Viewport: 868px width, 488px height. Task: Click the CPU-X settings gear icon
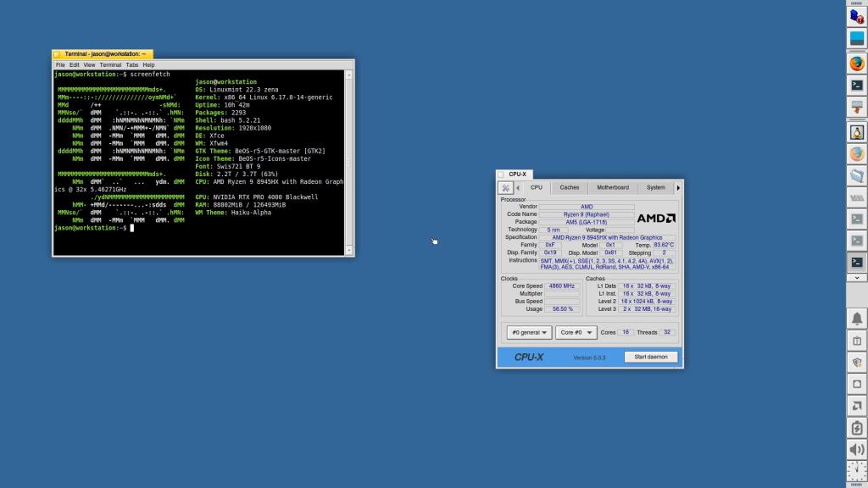(505, 188)
